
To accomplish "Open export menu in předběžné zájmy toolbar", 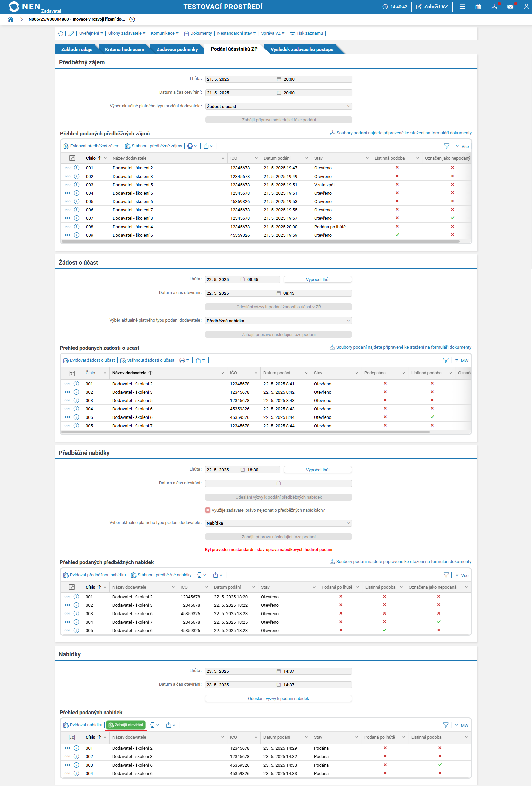I will (208, 146).
